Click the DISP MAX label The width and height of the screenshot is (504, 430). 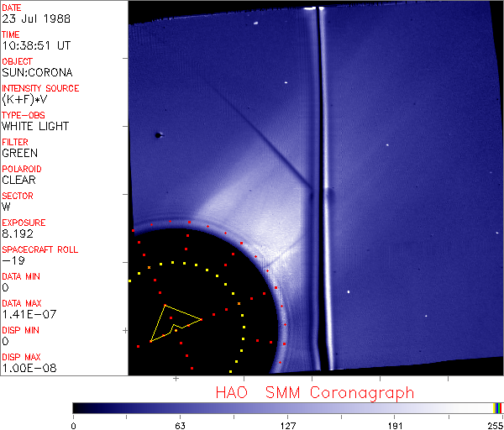[x=21, y=357]
